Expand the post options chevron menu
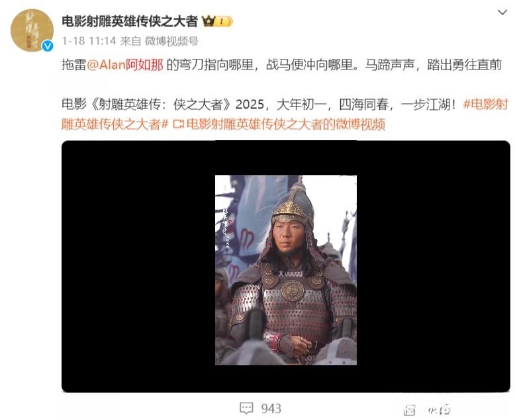 [x=502, y=13]
